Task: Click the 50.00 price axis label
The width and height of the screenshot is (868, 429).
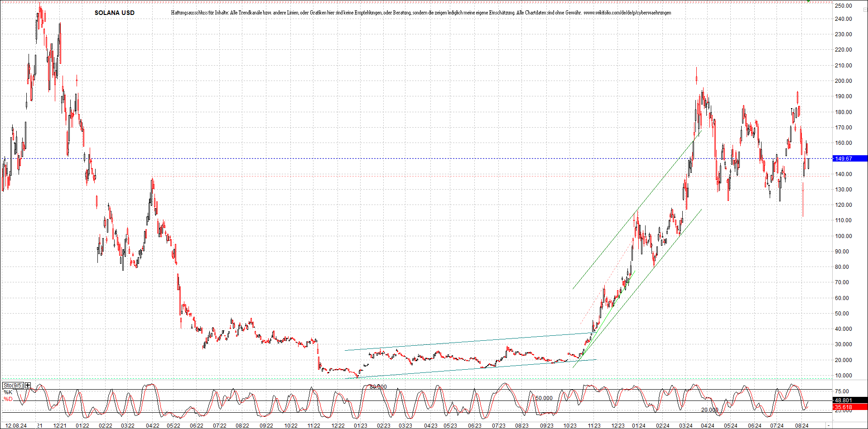Action: pos(842,314)
